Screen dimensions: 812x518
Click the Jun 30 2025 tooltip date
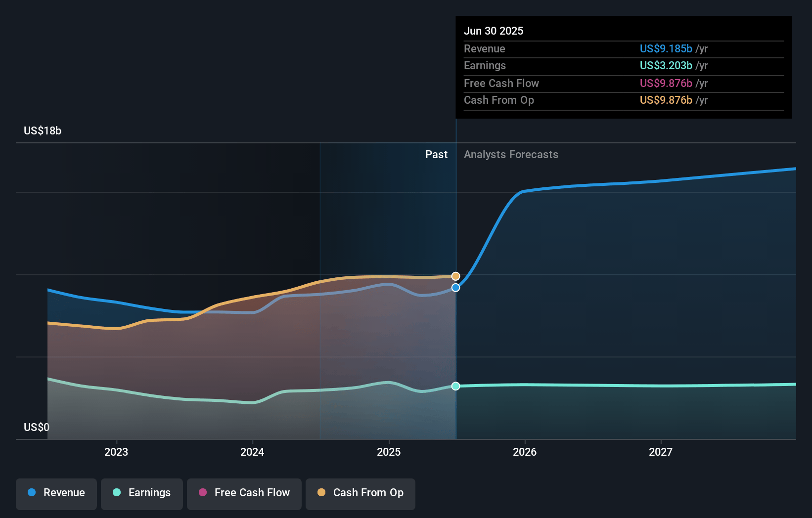[494, 31]
